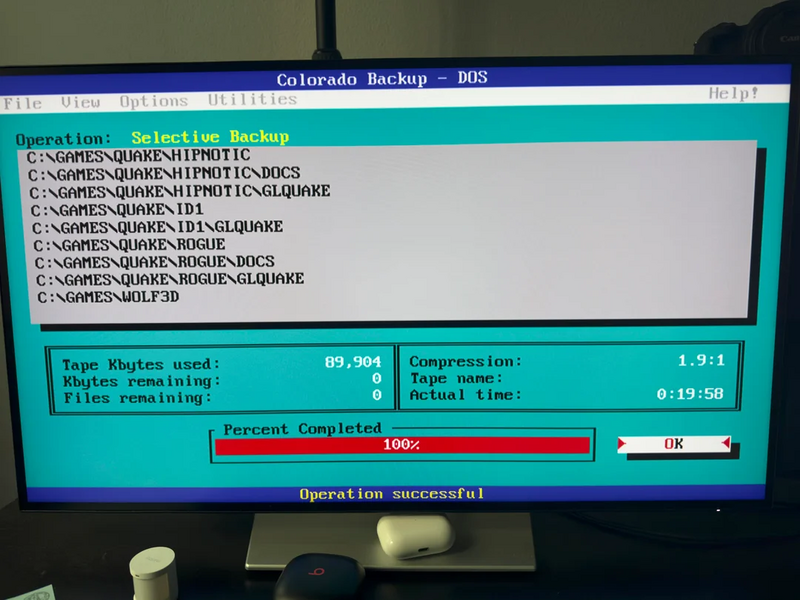Image resolution: width=800 pixels, height=600 pixels.
Task: Select the C:\GAMES\QUAKE\HIPNOTIC entry
Action: click(138, 155)
